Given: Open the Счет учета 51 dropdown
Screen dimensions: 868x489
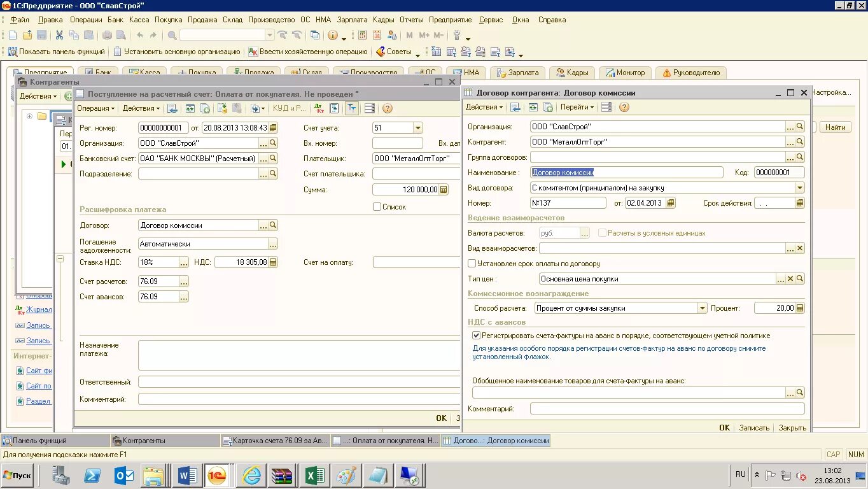Looking at the screenshot, I should (x=417, y=128).
